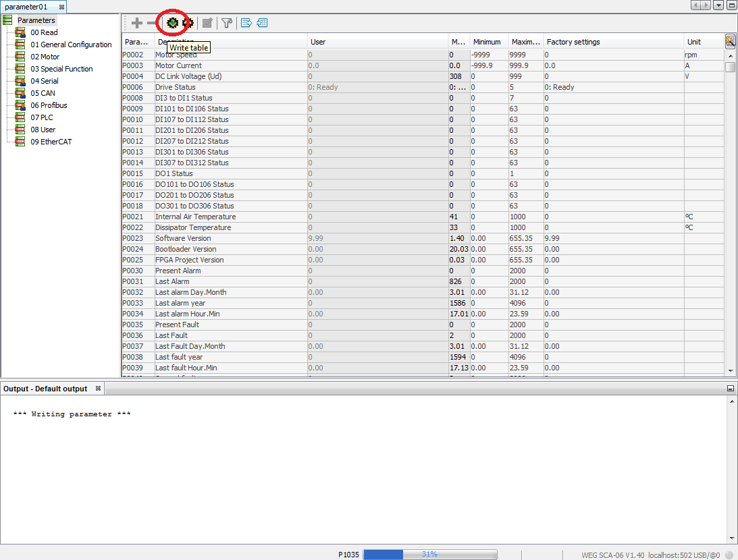
Task: Click the export table icon
Action: click(246, 22)
